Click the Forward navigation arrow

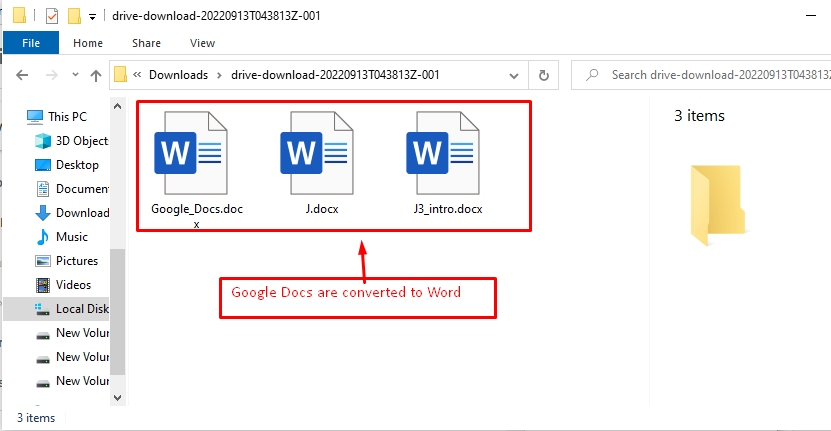[51, 75]
